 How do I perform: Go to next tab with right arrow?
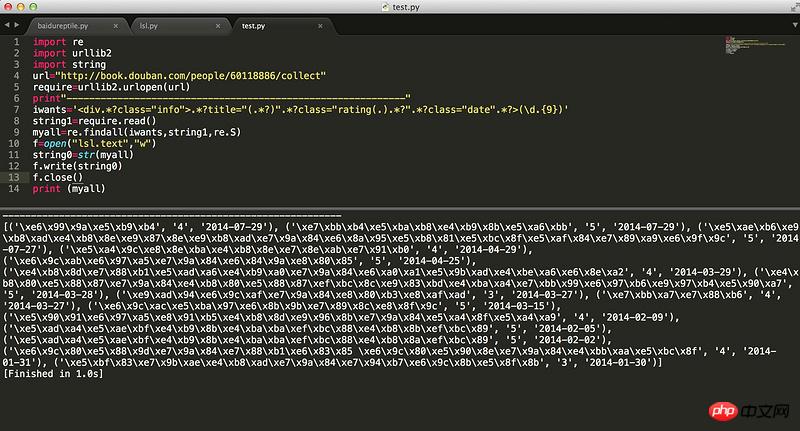pos(17,24)
